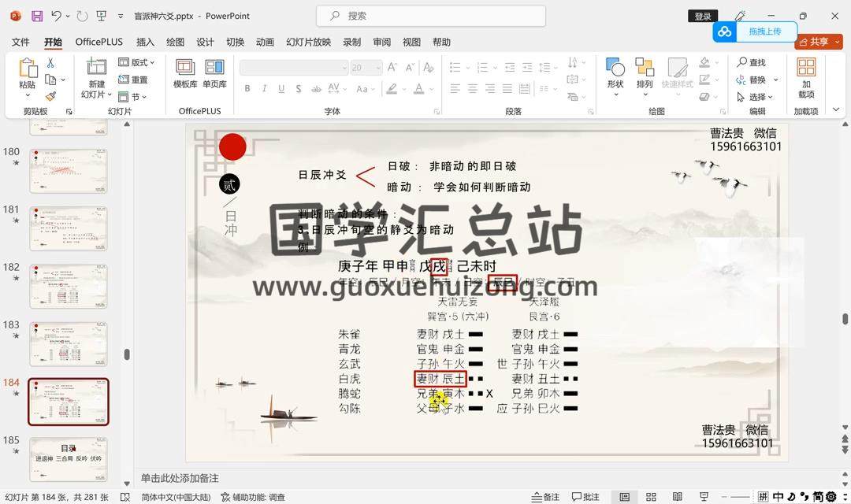
Task: Toggle strikethrough formatting
Action: click(316, 88)
